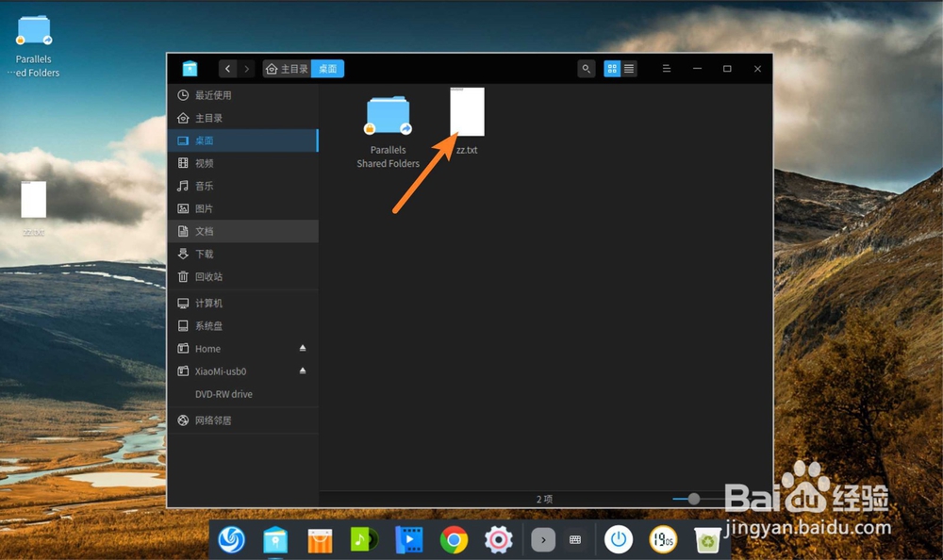Maximize the file manager window

(727, 69)
